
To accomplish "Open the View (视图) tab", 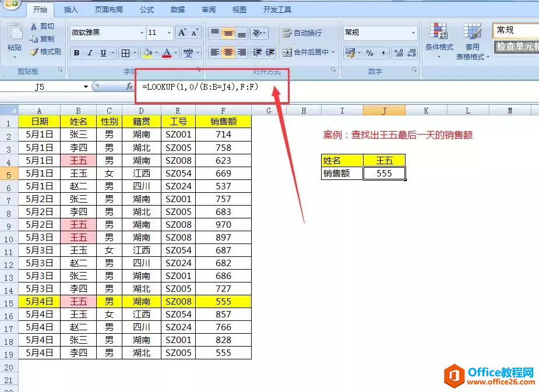I will tap(239, 10).
